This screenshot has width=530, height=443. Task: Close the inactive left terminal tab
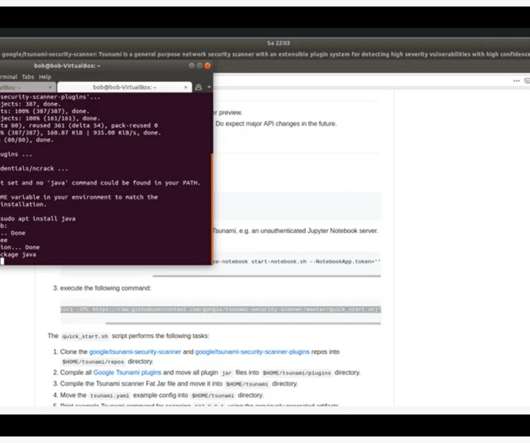tap(50, 88)
